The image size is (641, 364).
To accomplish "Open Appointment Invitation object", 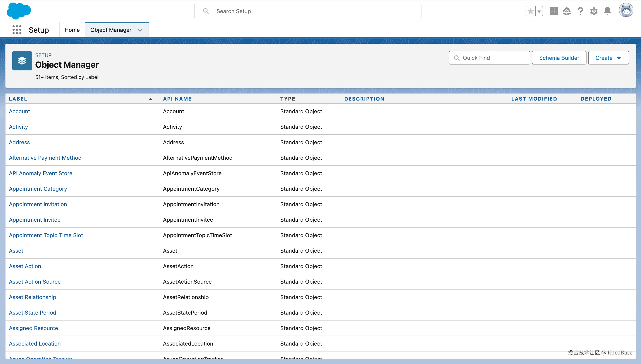I will [38, 204].
